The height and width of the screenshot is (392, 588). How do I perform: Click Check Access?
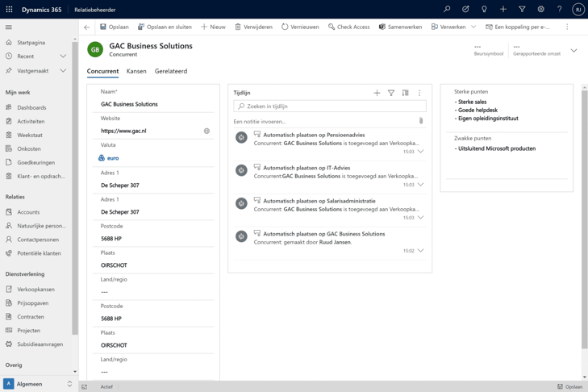pos(349,27)
